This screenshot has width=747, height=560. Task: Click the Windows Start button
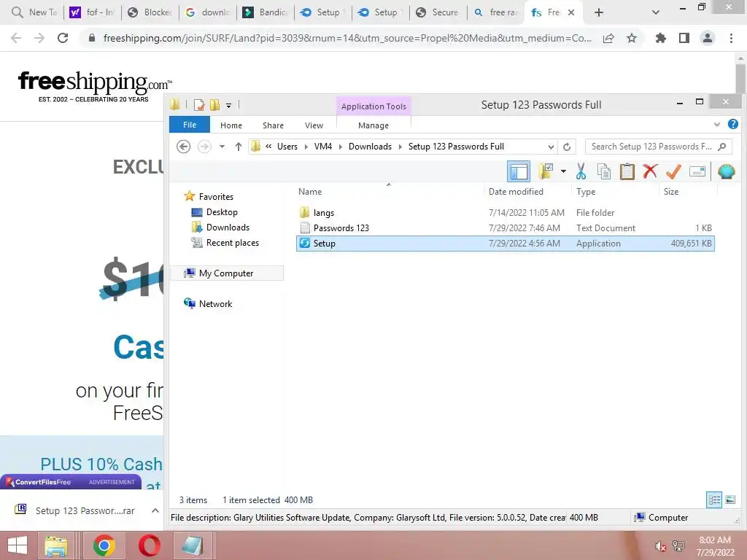[x=18, y=545]
